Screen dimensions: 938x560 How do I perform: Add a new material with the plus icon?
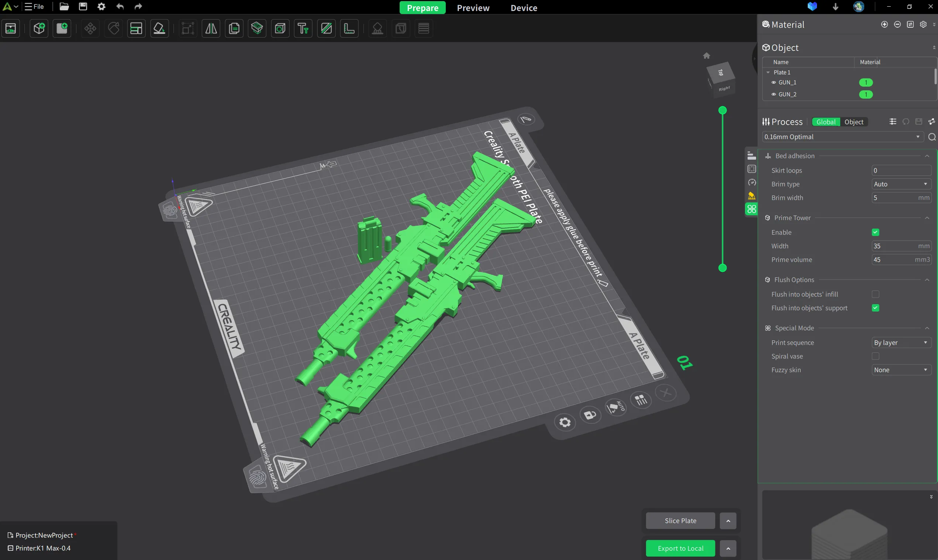(x=884, y=24)
